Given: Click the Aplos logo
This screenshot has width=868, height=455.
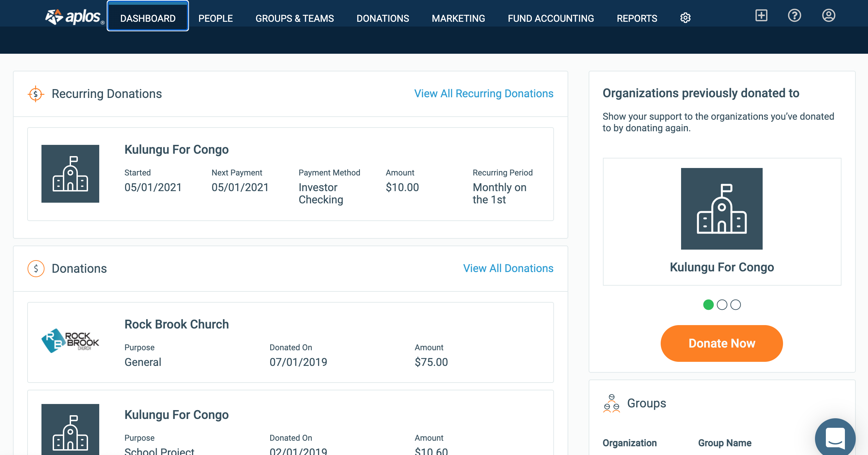Looking at the screenshot, I should (x=74, y=17).
